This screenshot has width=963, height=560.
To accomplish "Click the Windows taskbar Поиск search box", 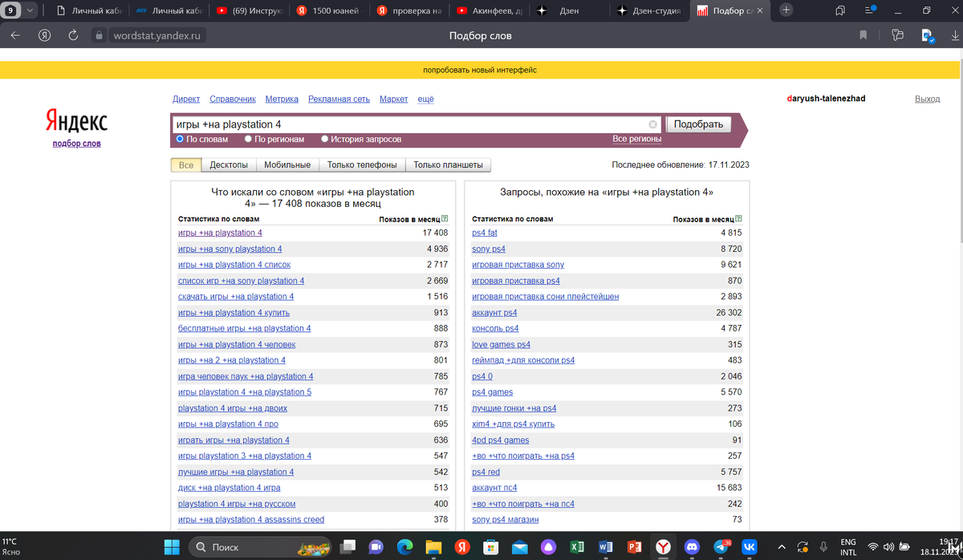I will pos(261,546).
